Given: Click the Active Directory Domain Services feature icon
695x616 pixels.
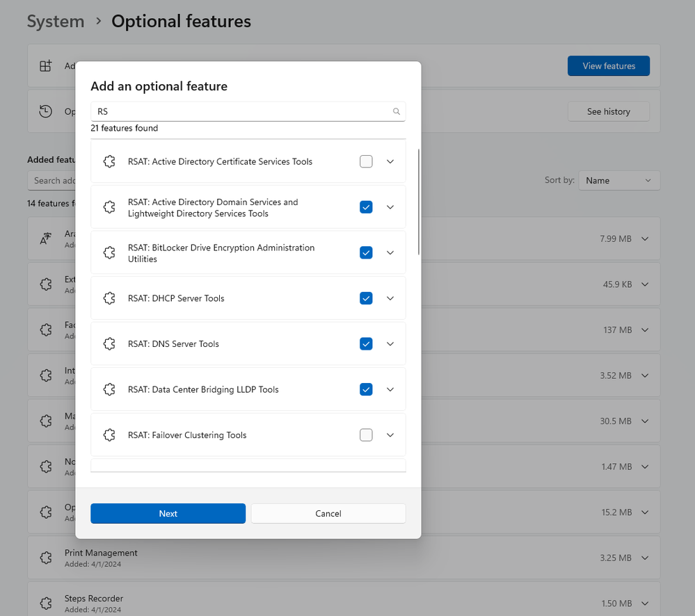Looking at the screenshot, I should point(109,207).
